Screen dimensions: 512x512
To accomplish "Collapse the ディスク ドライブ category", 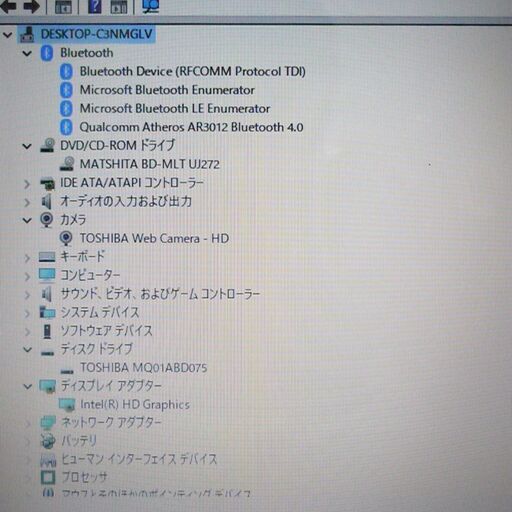I will (27, 350).
